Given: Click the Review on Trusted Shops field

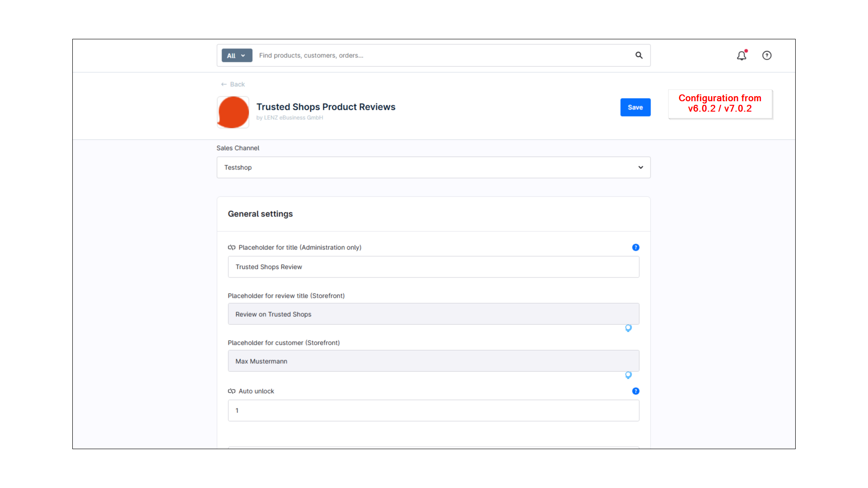Looking at the screenshot, I should [434, 314].
